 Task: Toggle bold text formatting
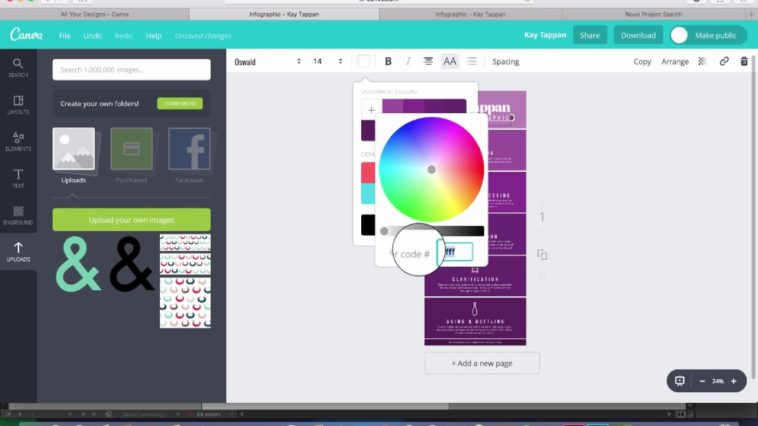click(388, 62)
